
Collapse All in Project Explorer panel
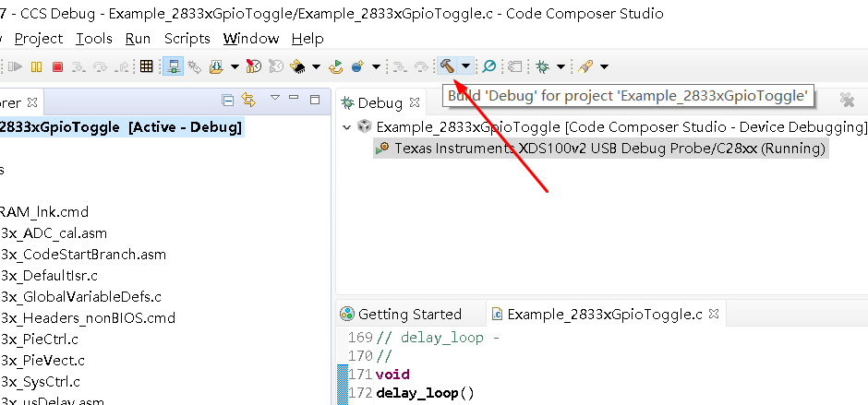tap(227, 101)
